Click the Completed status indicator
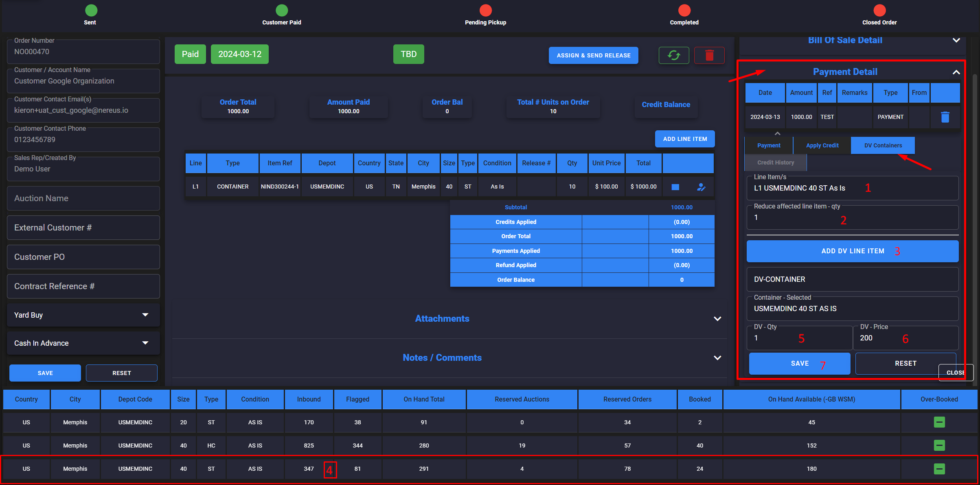Screen dimensions: 980x485 click(684, 11)
